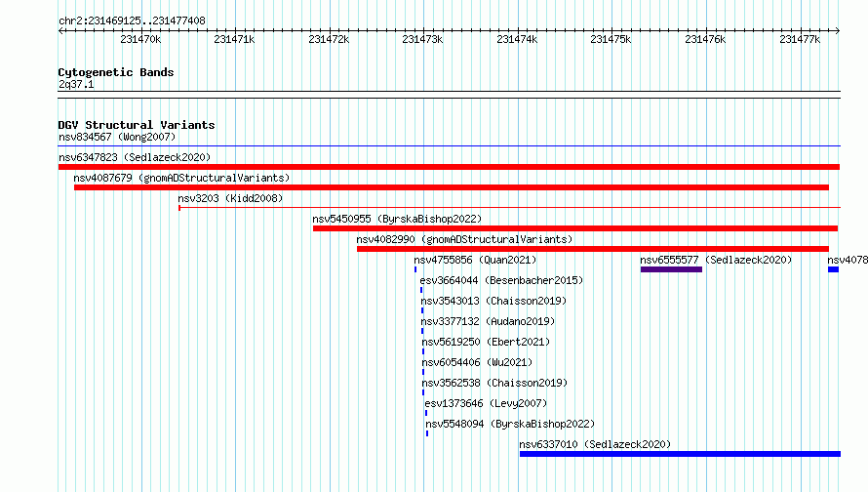Screen dimensions: 868x492
Task: Click the ruler's right arrowhead
Action: click(x=838, y=30)
